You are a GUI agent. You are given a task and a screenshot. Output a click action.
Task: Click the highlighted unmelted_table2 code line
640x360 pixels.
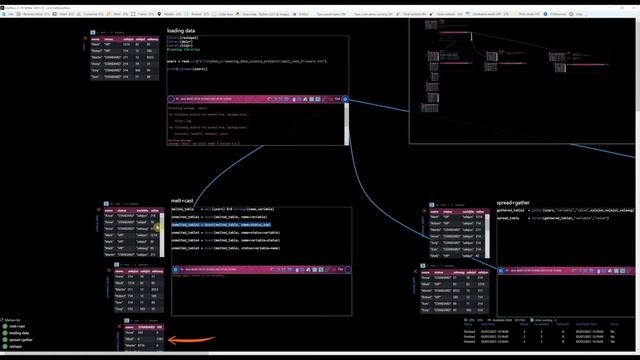pyautogui.click(x=221, y=225)
